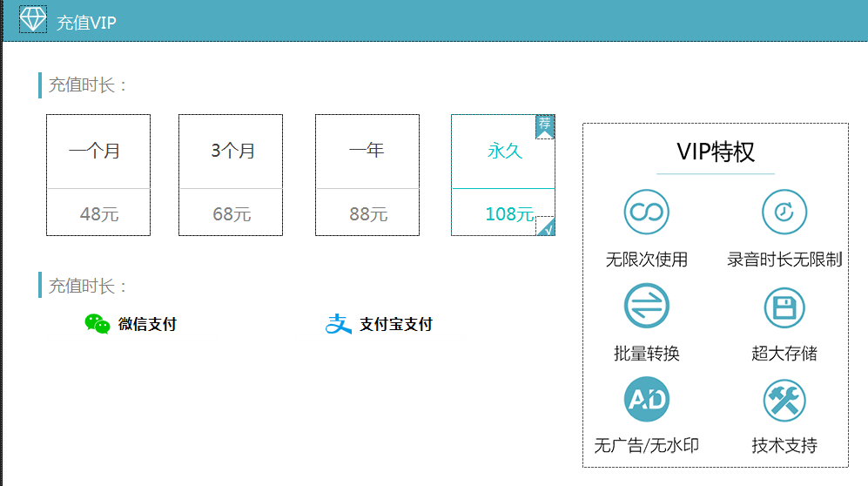Click the 充值VIP title text
This screenshot has height=486, width=868.
tap(86, 23)
